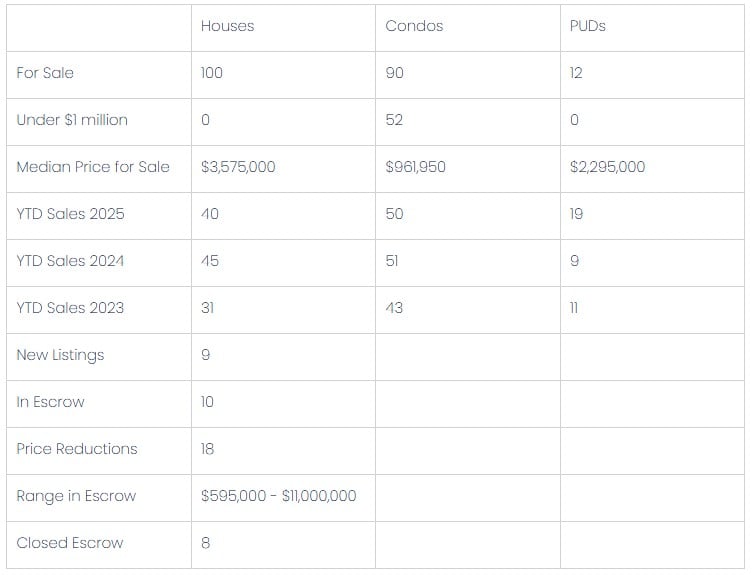The image size is (753, 575).
Task: Select the Closed Escrow row label
Action: coord(70,543)
